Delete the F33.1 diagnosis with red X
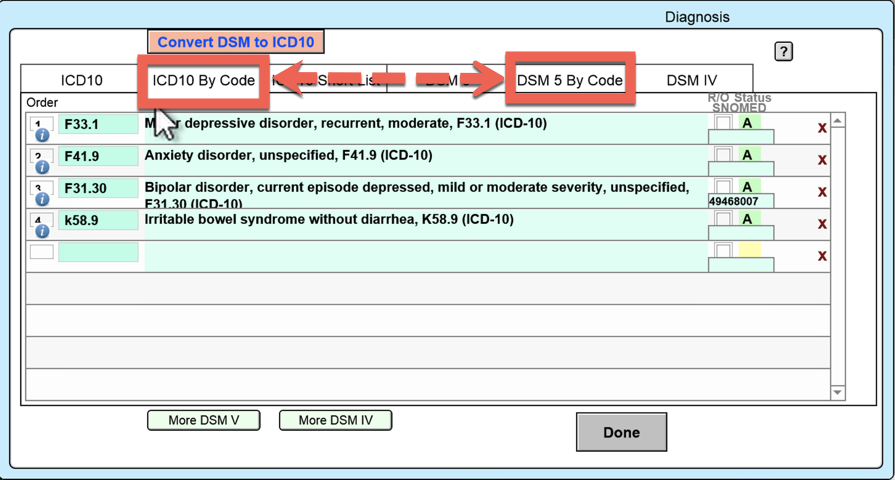The image size is (895, 480). pos(822,128)
